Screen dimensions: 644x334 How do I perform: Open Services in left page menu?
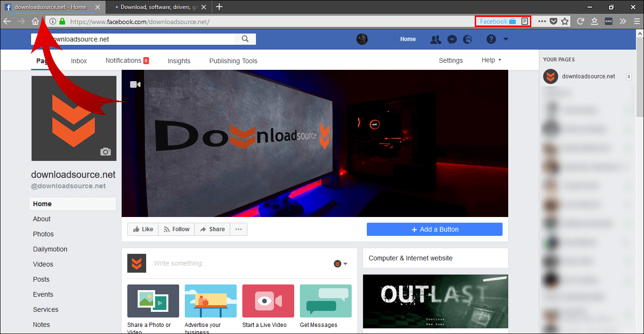click(46, 309)
